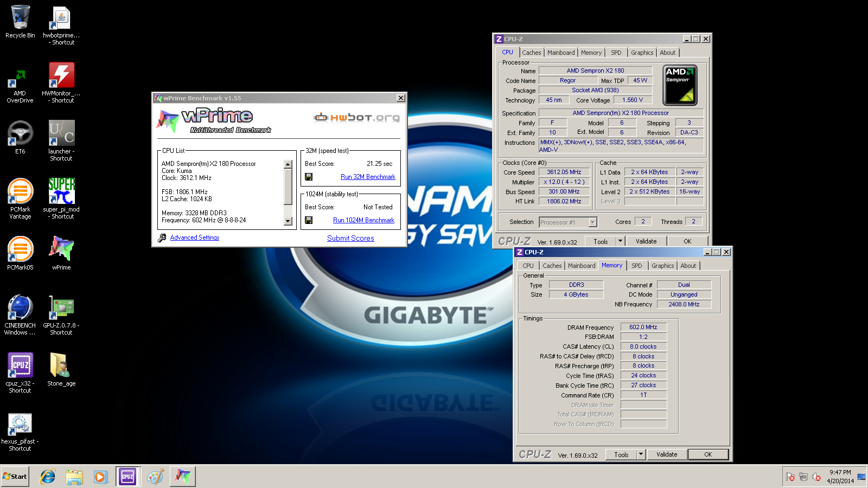868x488 pixels.
Task: Launch hexus_pifast shortcut icon
Action: [x=20, y=431]
